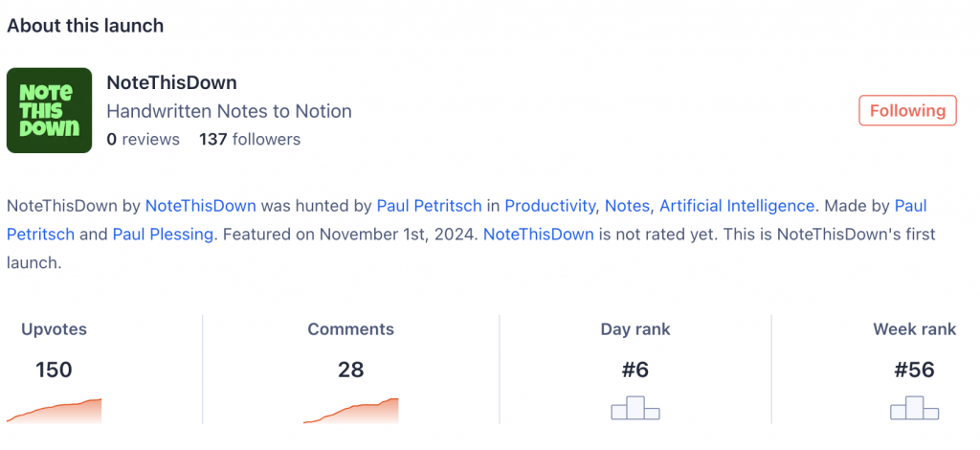View the 137 followers list
This screenshot has width=980, height=450.
coord(250,139)
